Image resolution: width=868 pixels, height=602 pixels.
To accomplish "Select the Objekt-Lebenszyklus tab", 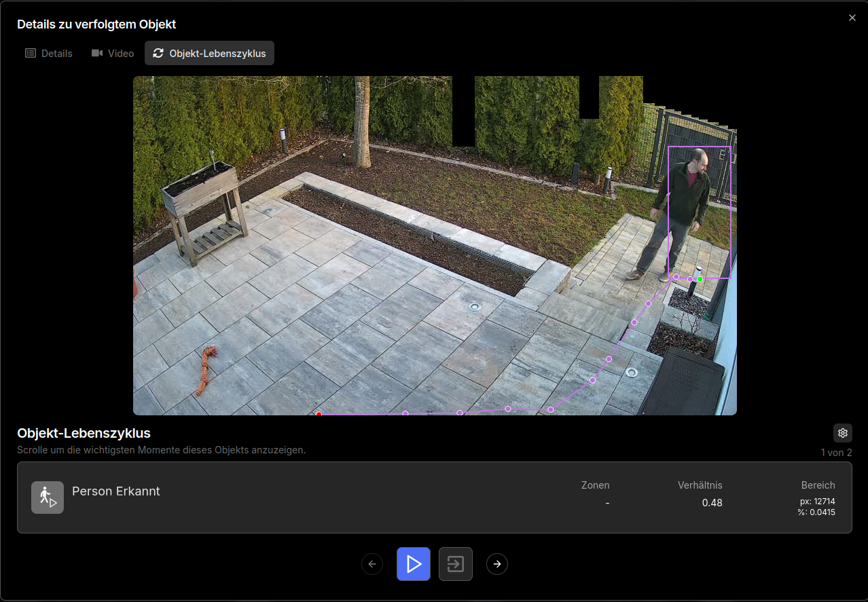I will click(210, 53).
